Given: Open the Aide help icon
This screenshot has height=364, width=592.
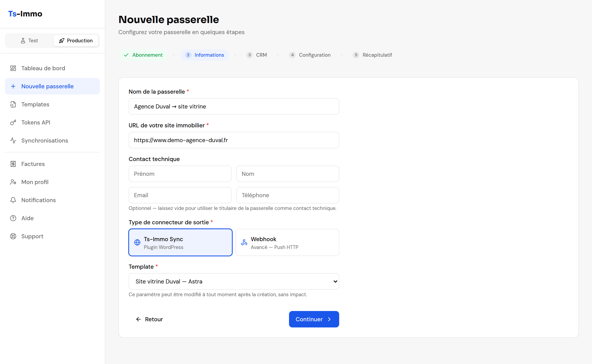Looking at the screenshot, I should coord(13,218).
